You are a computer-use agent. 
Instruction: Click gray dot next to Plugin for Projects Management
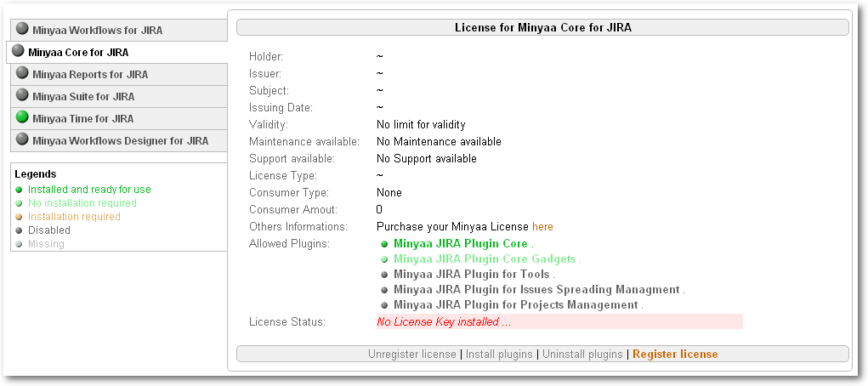(x=384, y=305)
